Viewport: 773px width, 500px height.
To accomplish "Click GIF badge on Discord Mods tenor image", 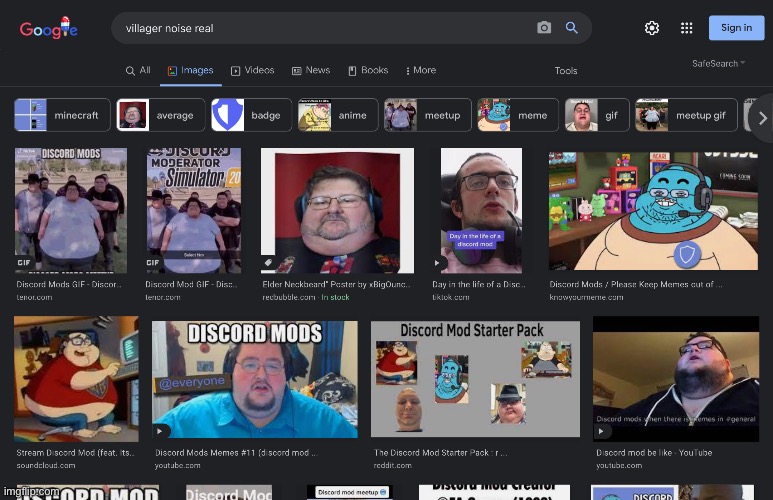I will [24, 263].
